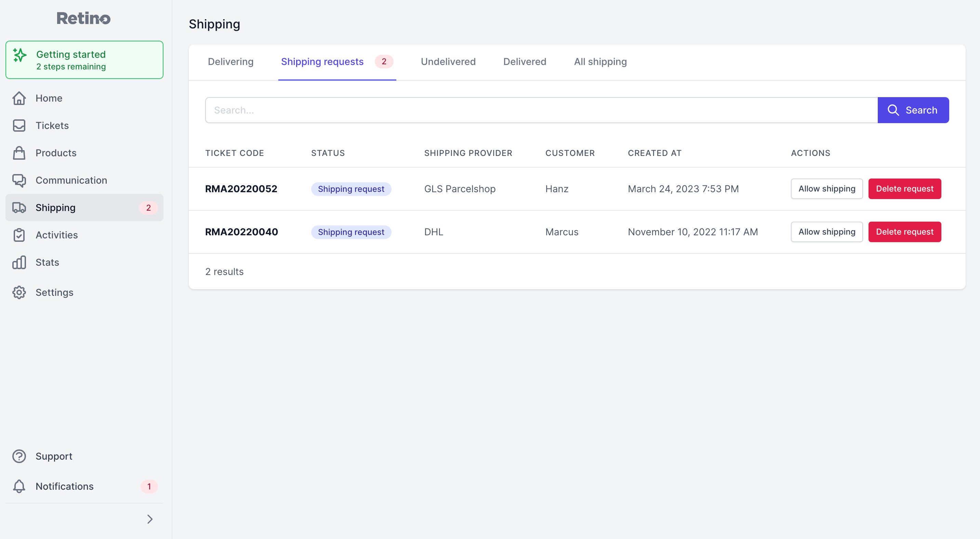Open the Undelivered shipping tab
Viewport: 980px width, 539px height.
tap(448, 61)
